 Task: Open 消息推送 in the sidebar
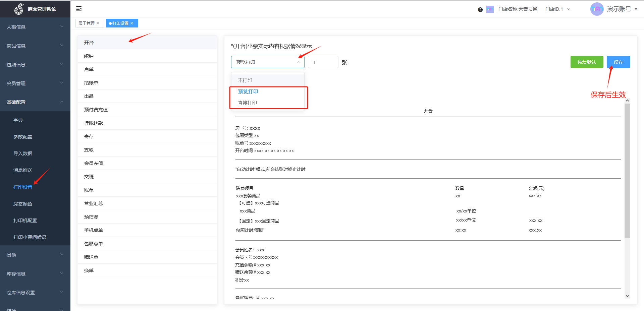pyautogui.click(x=35, y=170)
